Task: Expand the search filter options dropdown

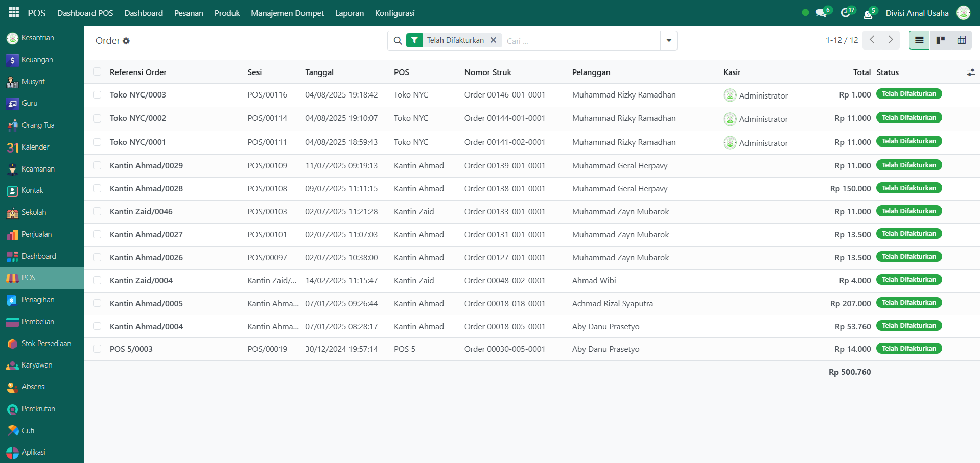Action: [669, 41]
